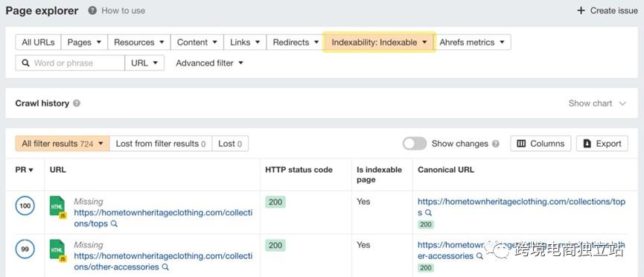Open the Indexability: Indexable dropdown
The height and width of the screenshot is (277, 644).
(379, 42)
